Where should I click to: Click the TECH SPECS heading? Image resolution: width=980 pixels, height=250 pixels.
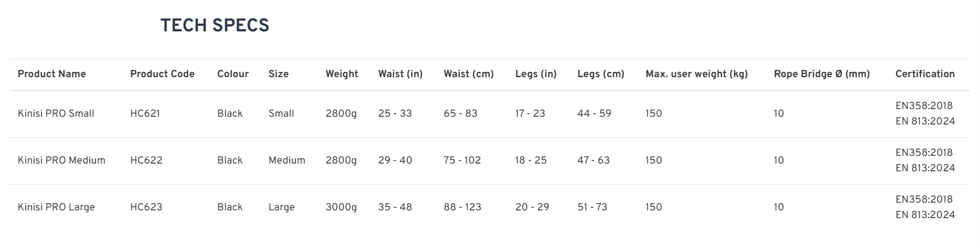[214, 26]
